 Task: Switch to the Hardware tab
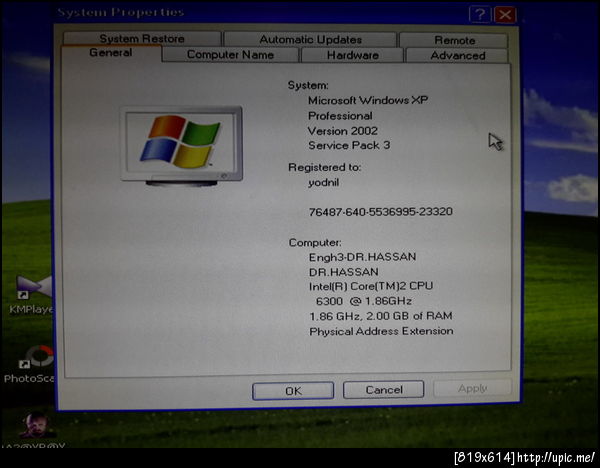coord(352,55)
